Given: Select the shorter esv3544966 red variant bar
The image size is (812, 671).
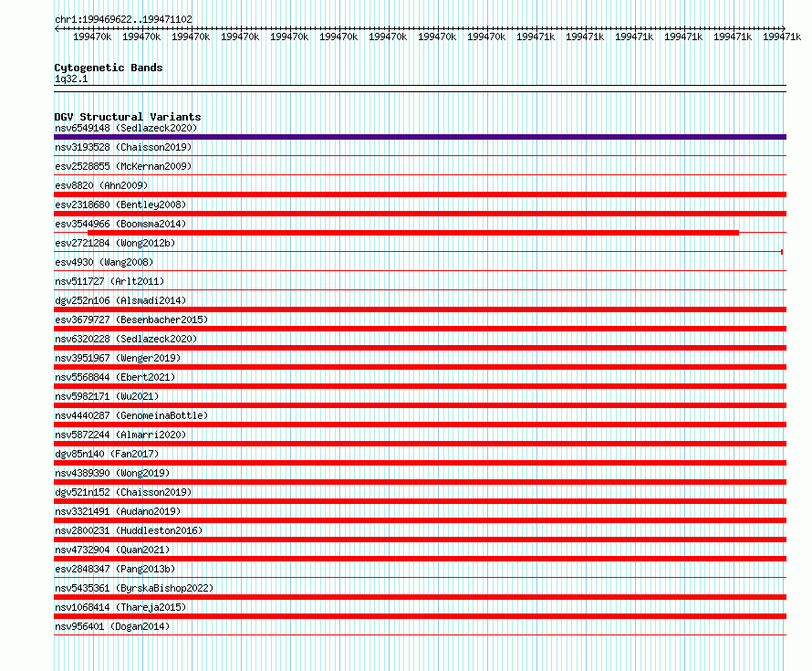Looking at the screenshot, I should (413, 233).
